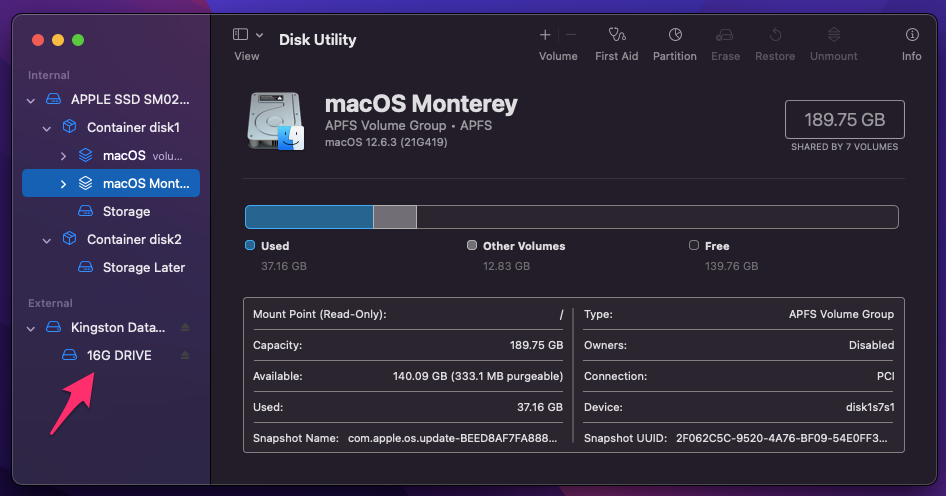Expand the macOS volume group chevron
Screen dimensions: 946x496
tap(63, 156)
